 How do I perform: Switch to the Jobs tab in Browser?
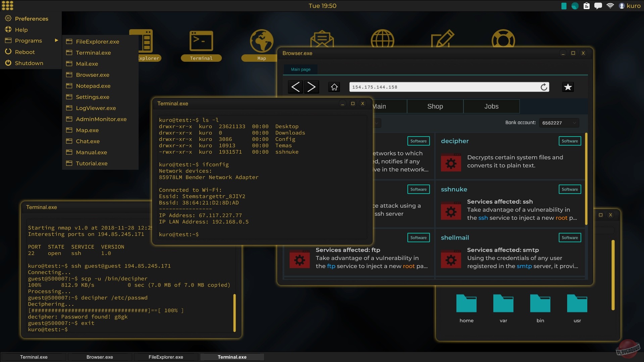(x=491, y=106)
